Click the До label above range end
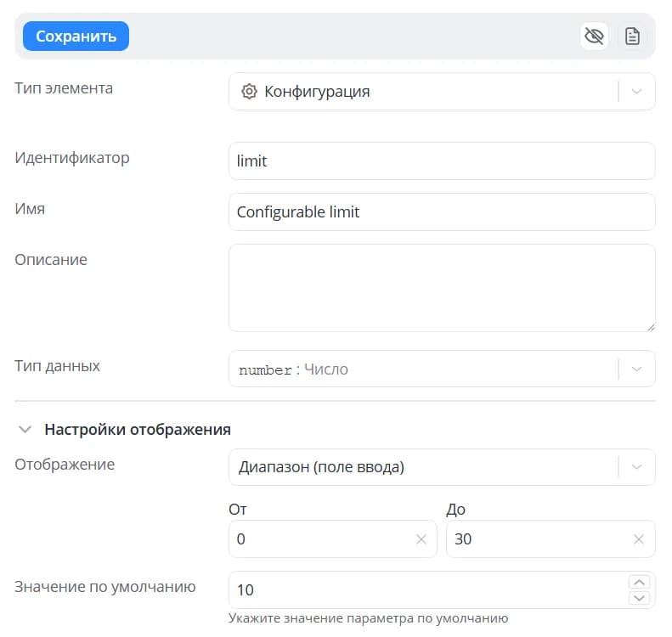Screen dimensions: 672x637 [455, 510]
